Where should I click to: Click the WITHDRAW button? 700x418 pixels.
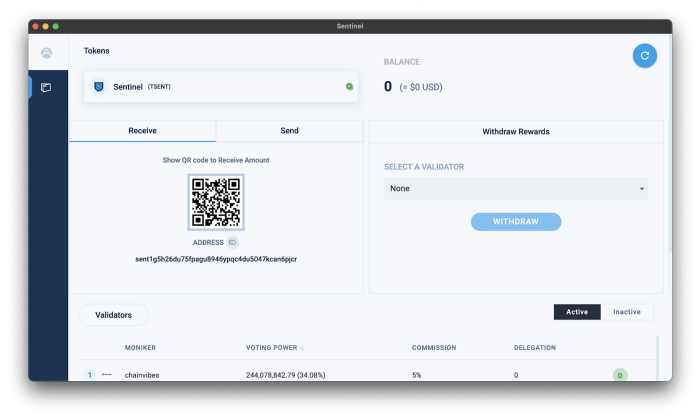(x=516, y=222)
